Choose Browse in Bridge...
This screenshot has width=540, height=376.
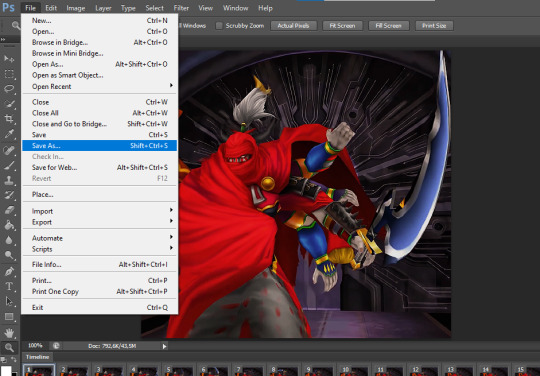pos(99,42)
